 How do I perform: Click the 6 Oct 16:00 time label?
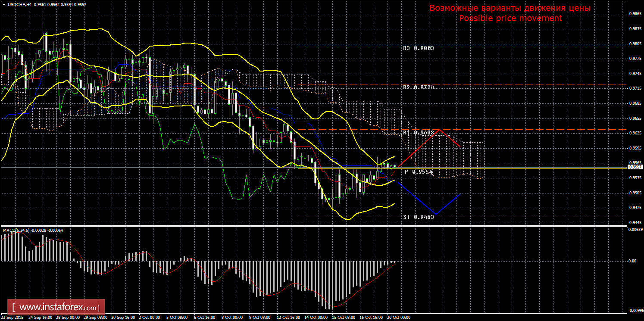205,318
